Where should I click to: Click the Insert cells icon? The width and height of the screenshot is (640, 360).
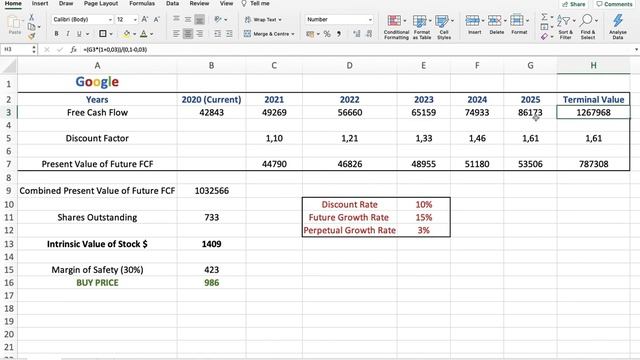[472, 20]
